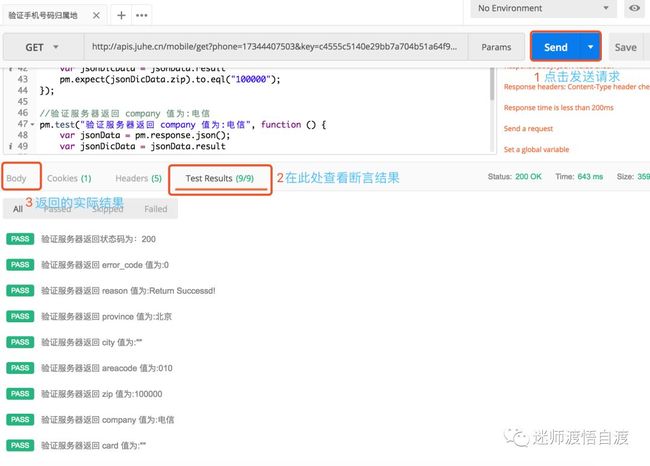The height and width of the screenshot is (466, 650).
Task: Select the province 值为:北京 result text
Action: (106, 317)
